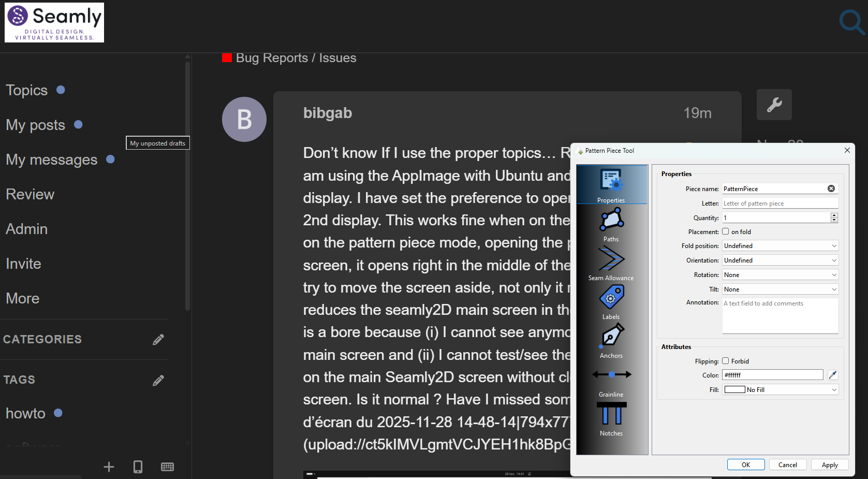The width and height of the screenshot is (868, 479).
Task: Click the Piece name input field
Action: point(774,189)
